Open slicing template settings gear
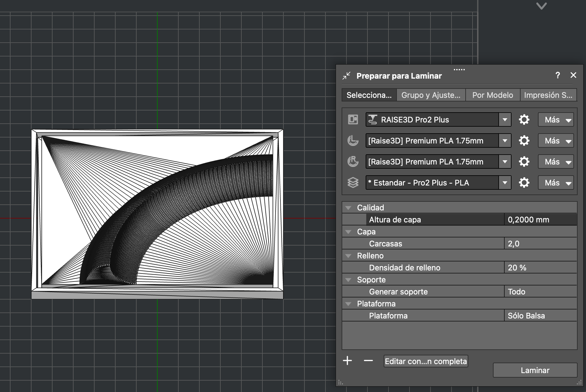Screen dimensions: 586x392 click(x=524, y=183)
